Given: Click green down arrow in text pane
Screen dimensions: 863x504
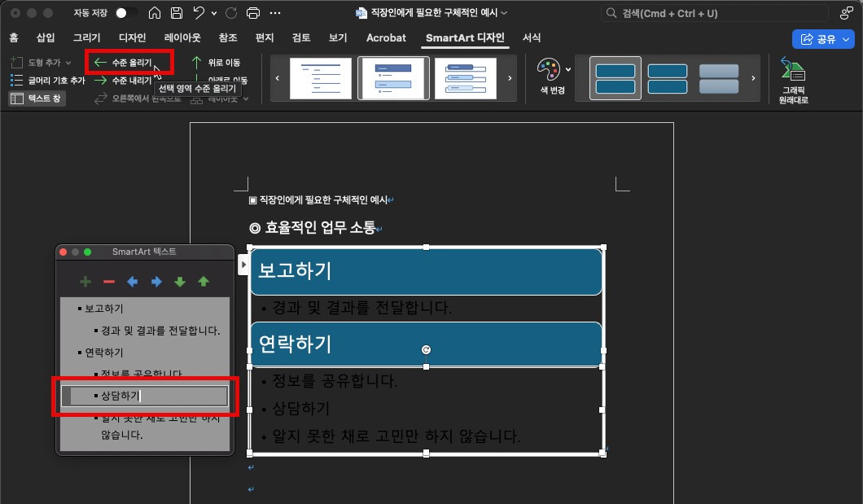Looking at the screenshot, I should coord(180,282).
